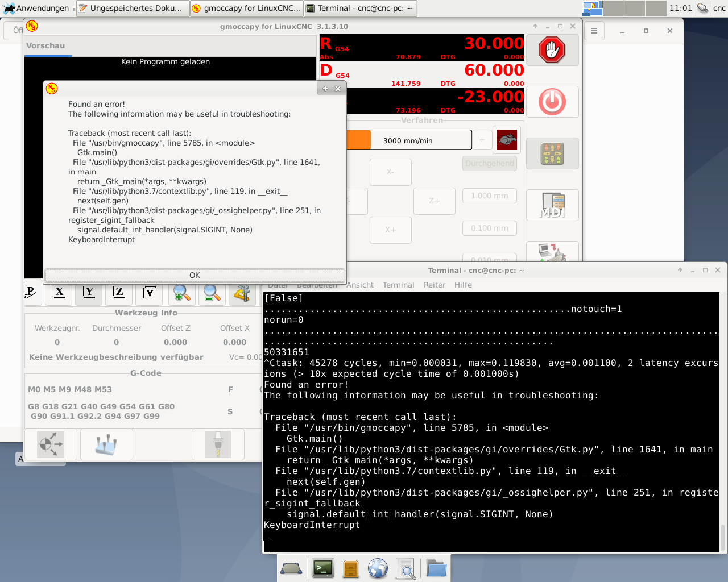
Task: Launch terminal emulator from dock
Action: 323,568
